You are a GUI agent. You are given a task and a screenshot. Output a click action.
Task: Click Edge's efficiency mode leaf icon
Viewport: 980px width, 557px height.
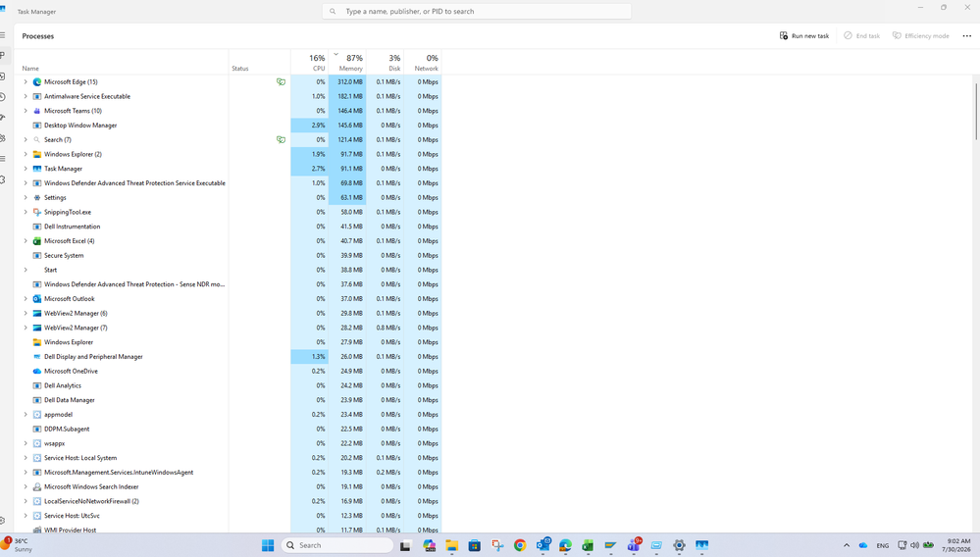[282, 81]
